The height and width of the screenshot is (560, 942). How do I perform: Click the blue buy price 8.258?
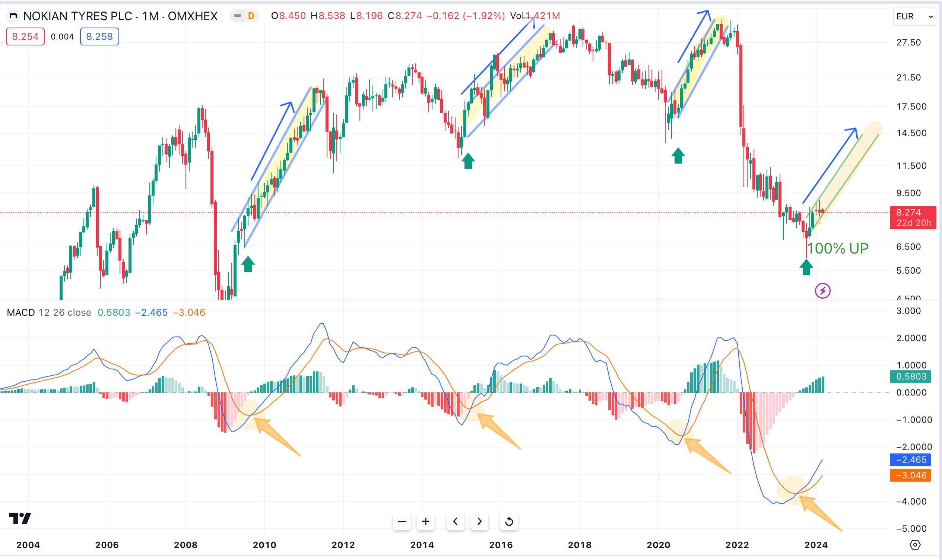[x=99, y=36]
